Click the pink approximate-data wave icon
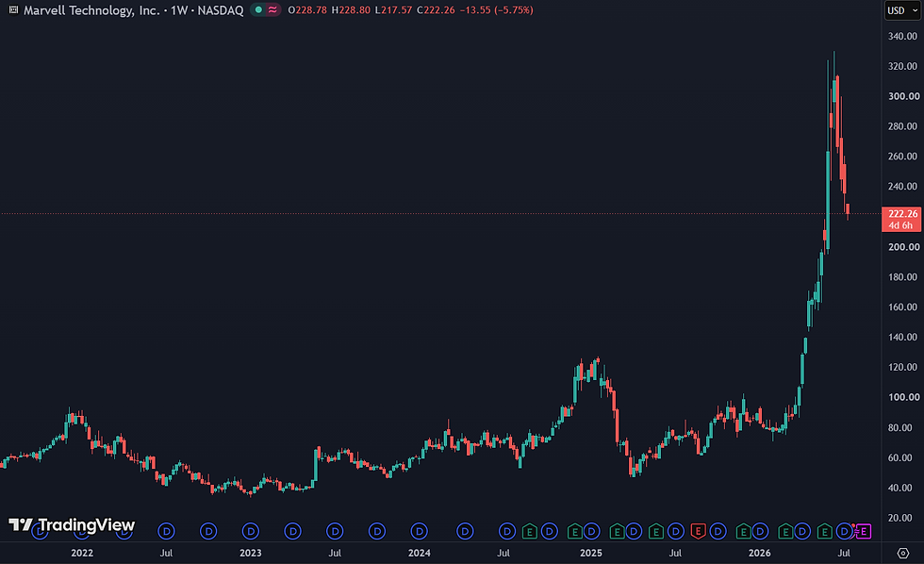 click(272, 10)
